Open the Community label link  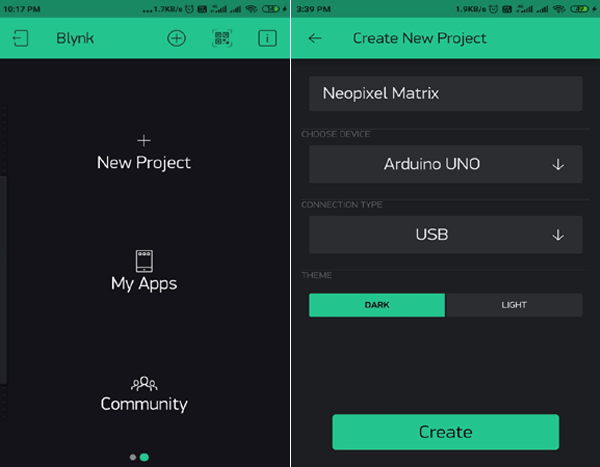pos(144,405)
